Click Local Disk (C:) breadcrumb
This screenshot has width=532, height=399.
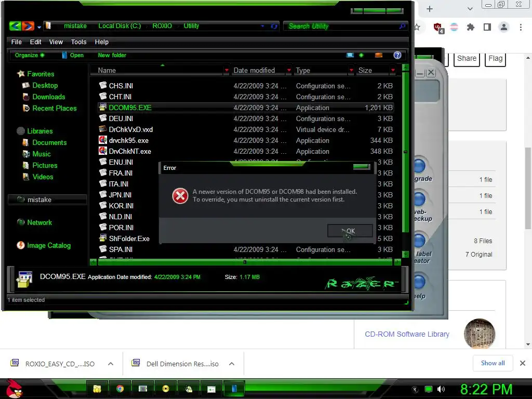(x=119, y=26)
